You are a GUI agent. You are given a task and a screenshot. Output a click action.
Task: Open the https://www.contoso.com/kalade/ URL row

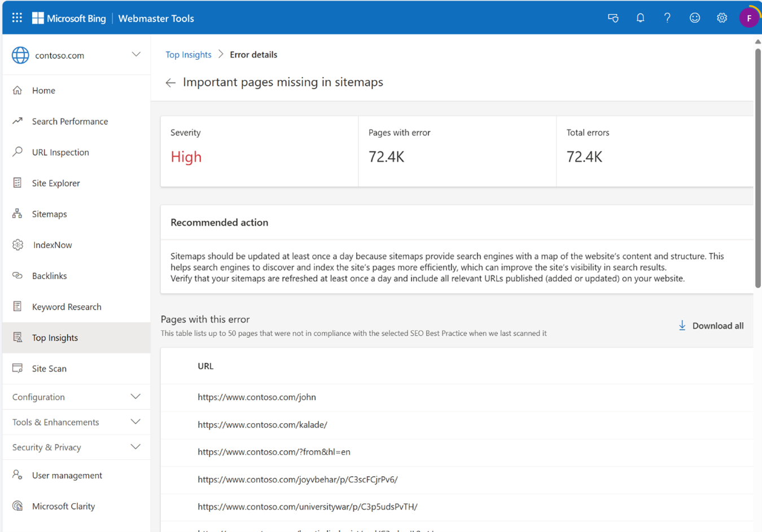262,425
